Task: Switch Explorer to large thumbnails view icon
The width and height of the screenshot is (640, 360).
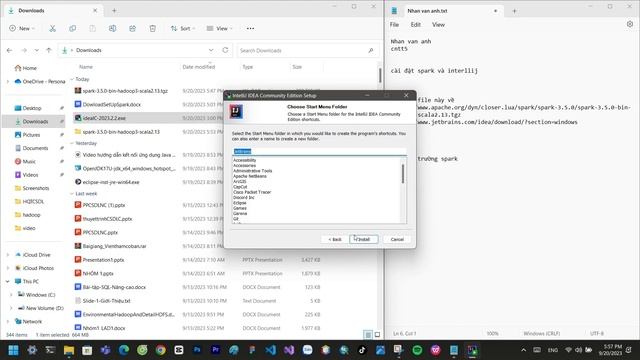Action: 378,335
